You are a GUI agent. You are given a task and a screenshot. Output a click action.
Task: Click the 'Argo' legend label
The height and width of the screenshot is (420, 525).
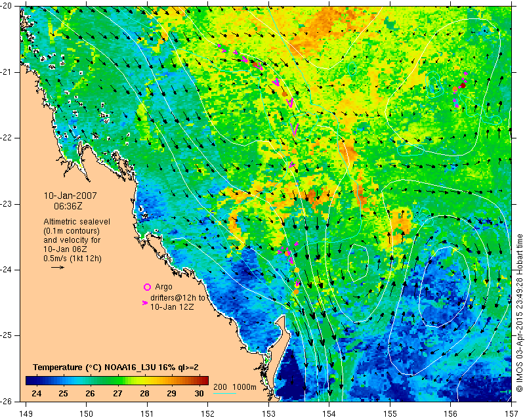click(x=163, y=287)
